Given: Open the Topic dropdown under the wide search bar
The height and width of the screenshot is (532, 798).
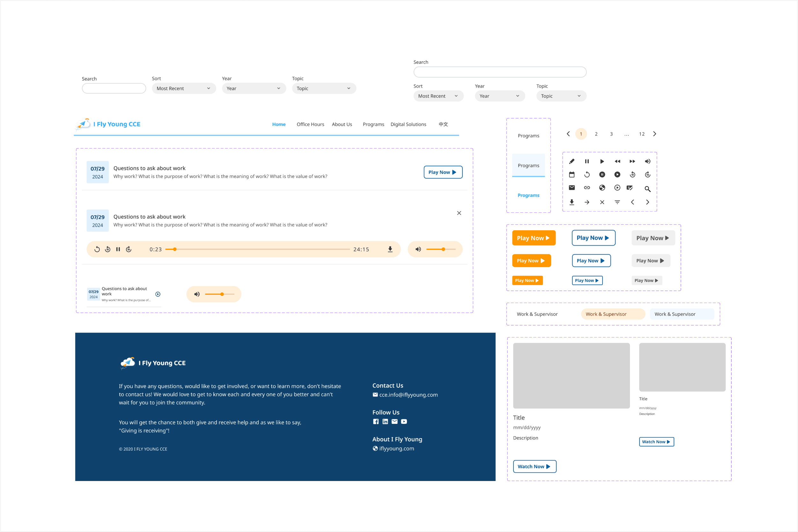Looking at the screenshot, I should pyautogui.click(x=561, y=96).
